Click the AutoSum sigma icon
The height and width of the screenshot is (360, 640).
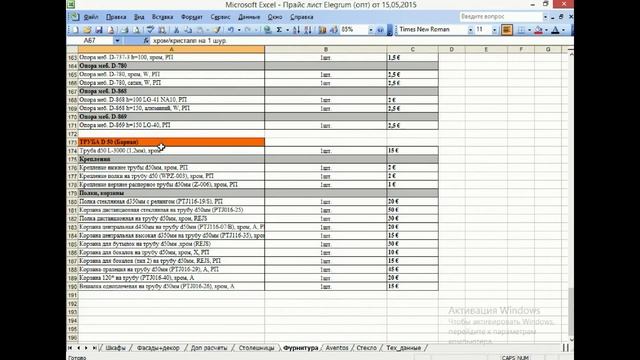tap(279, 30)
